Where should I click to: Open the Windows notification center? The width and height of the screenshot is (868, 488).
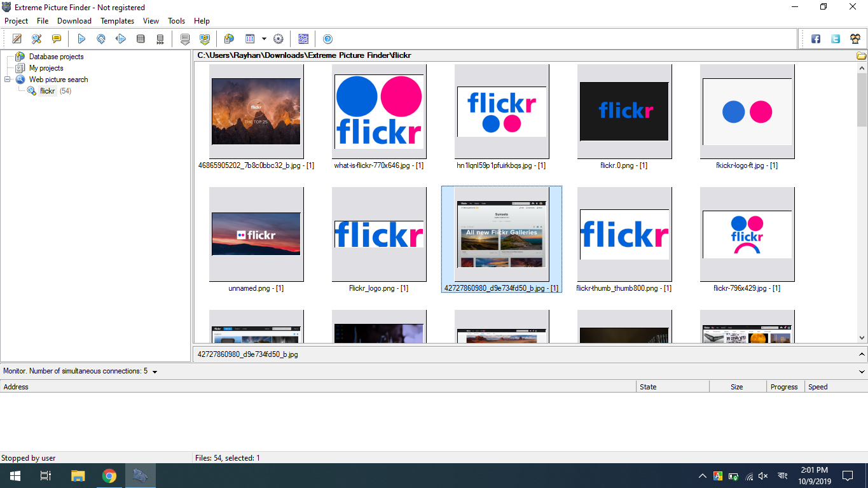[x=848, y=476]
